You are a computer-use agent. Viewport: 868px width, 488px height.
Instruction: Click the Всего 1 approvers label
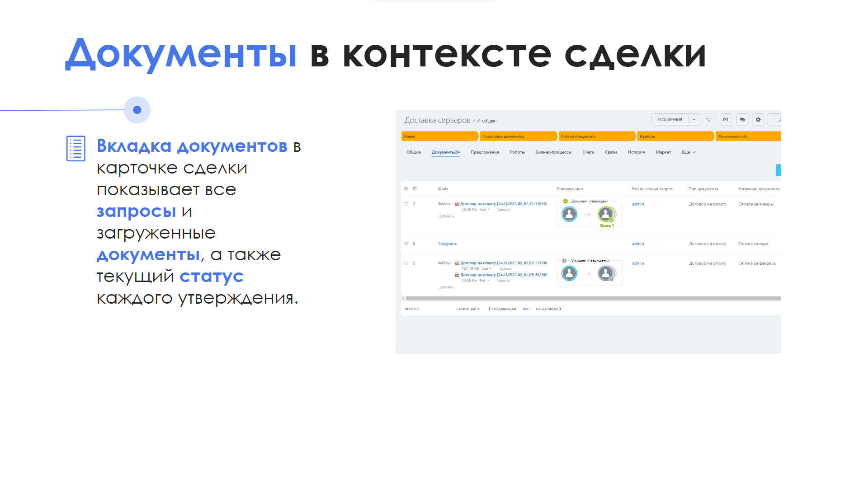pyautogui.click(x=607, y=226)
